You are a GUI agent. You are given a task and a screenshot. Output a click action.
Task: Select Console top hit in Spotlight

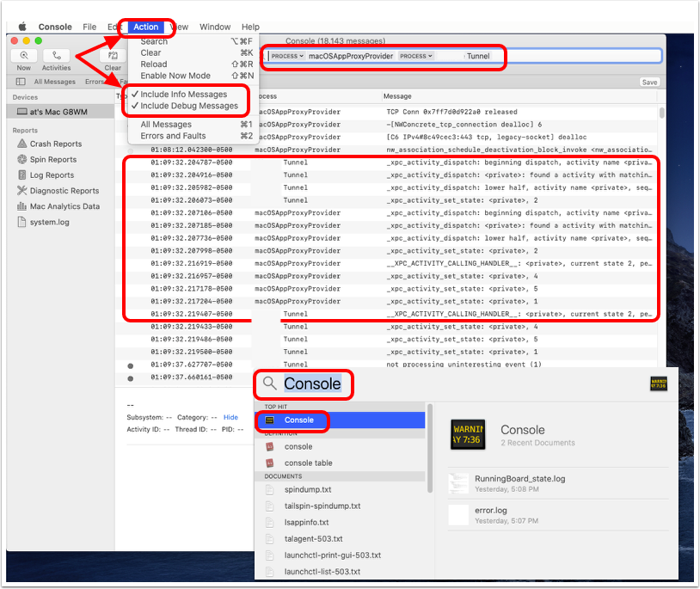(298, 420)
